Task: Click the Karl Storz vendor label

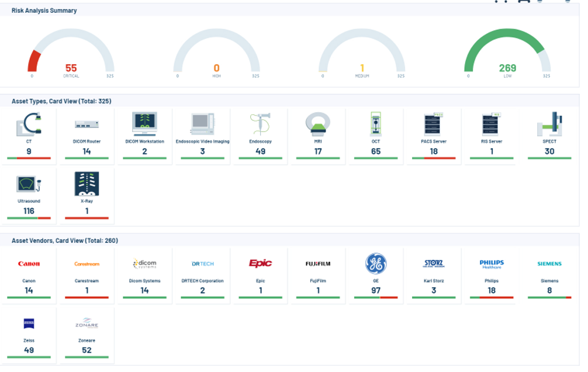Action: [434, 281]
